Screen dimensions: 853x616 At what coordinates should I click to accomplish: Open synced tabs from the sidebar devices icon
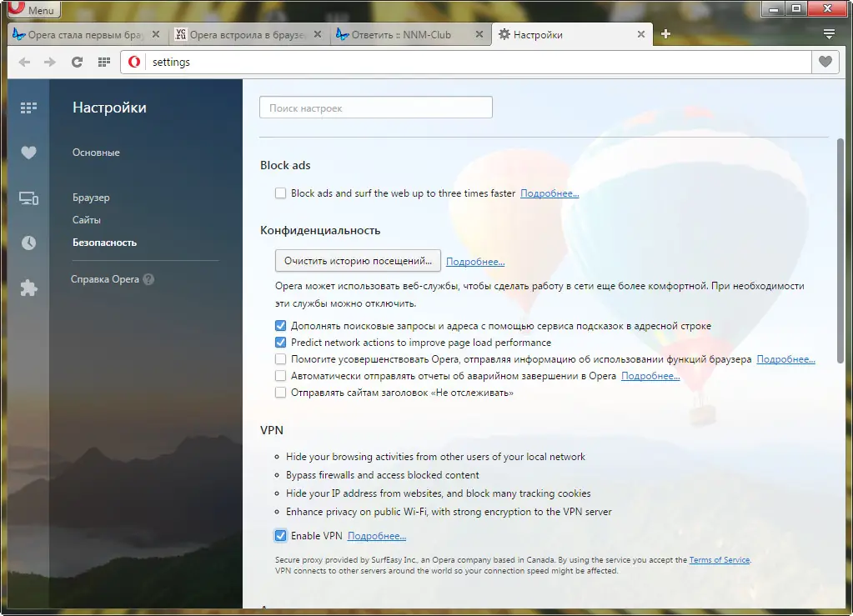pyautogui.click(x=29, y=198)
